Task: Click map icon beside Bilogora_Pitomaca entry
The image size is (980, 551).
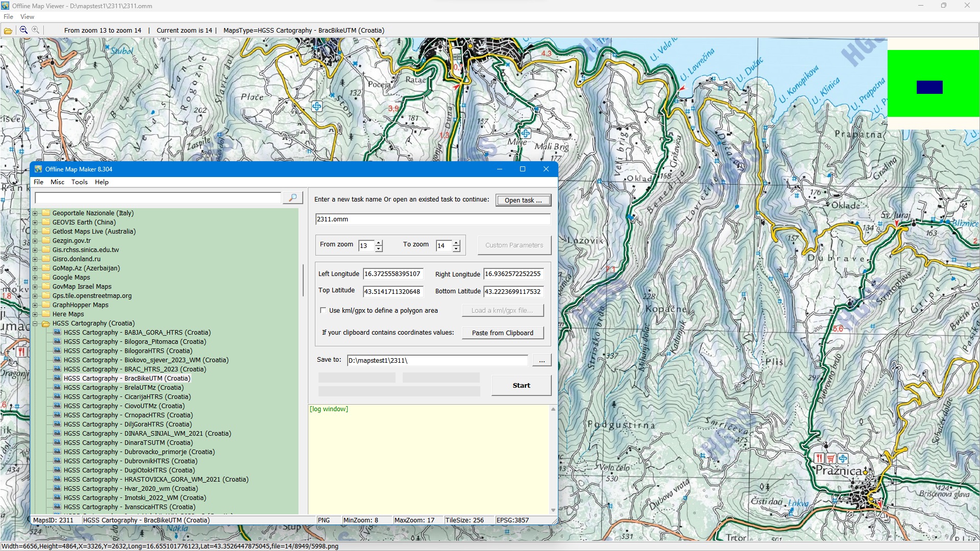Action: [57, 342]
